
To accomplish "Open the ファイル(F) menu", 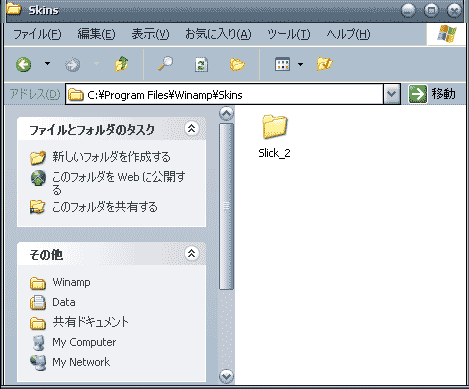I will coord(37,34).
